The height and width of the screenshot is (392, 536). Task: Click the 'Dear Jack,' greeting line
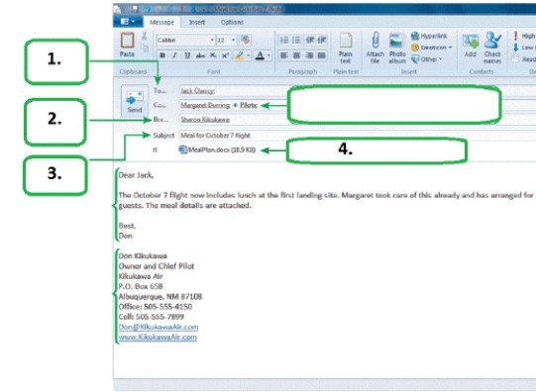point(136,175)
